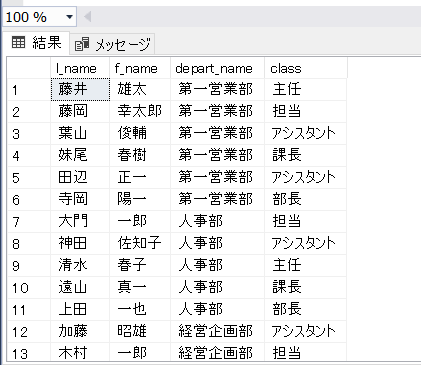Click the cell 陽一 in row 6
This screenshot has height=365, width=421.
pyautogui.click(x=140, y=199)
